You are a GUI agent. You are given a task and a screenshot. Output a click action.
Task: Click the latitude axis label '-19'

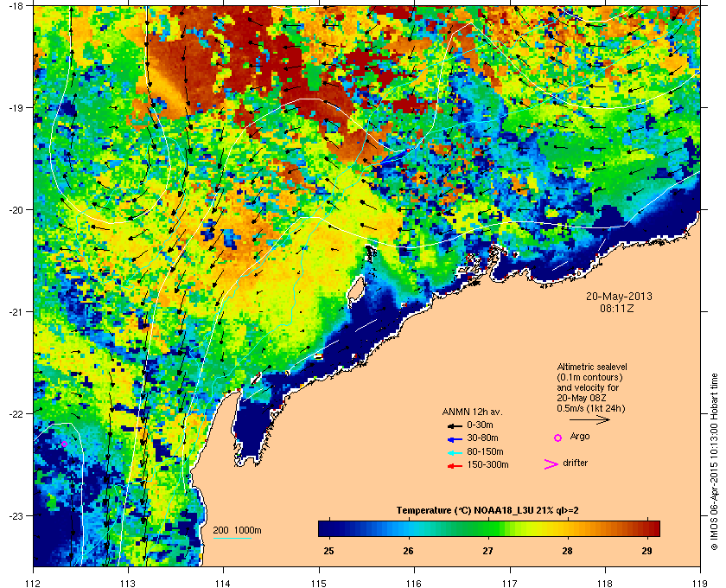click(x=16, y=107)
